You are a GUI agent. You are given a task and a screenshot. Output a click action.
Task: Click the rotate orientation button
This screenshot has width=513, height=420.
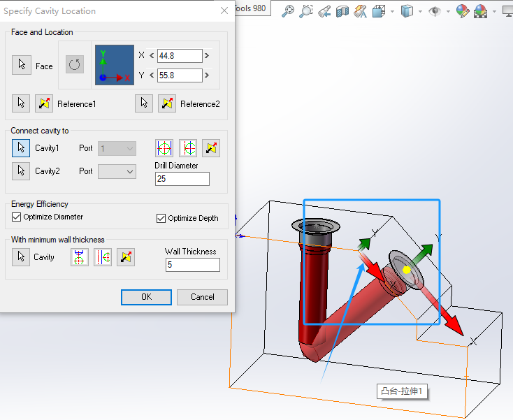(x=75, y=64)
